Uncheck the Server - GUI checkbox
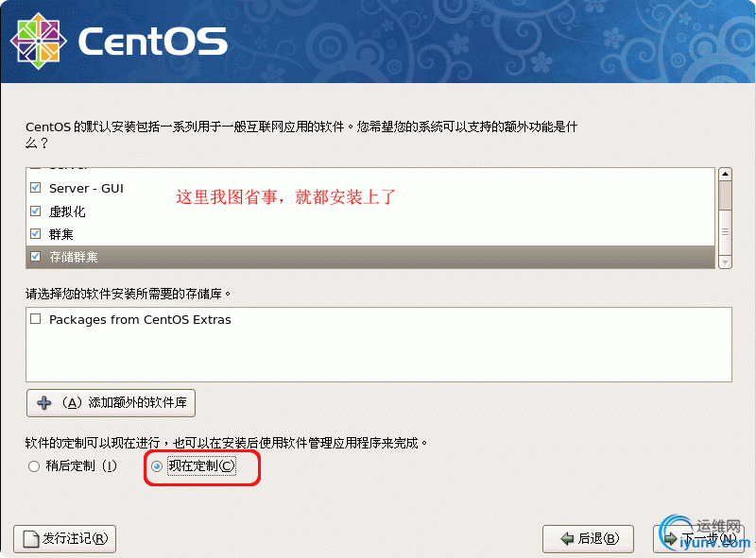 point(36,188)
